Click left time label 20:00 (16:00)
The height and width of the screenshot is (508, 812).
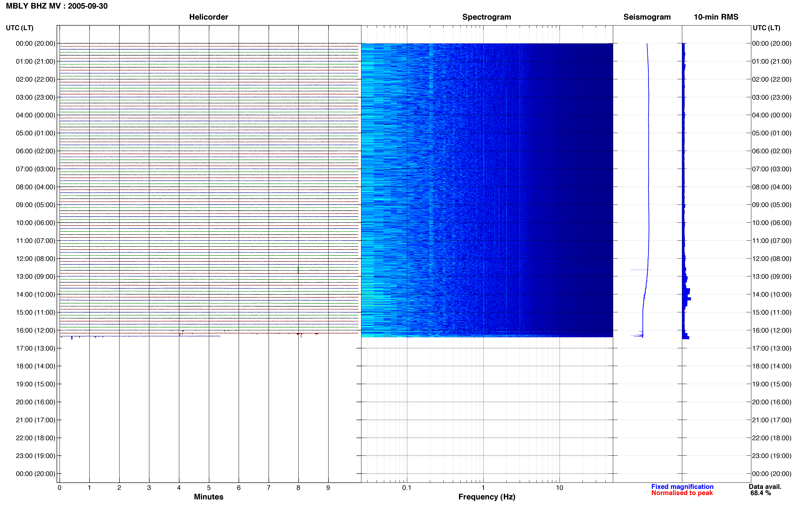(36, 402)
